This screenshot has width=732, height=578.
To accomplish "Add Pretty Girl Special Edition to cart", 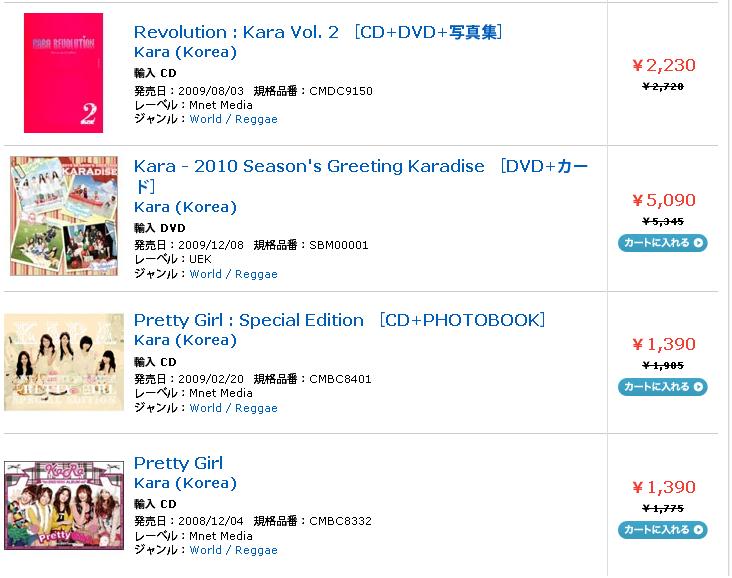I will point(663,387).
